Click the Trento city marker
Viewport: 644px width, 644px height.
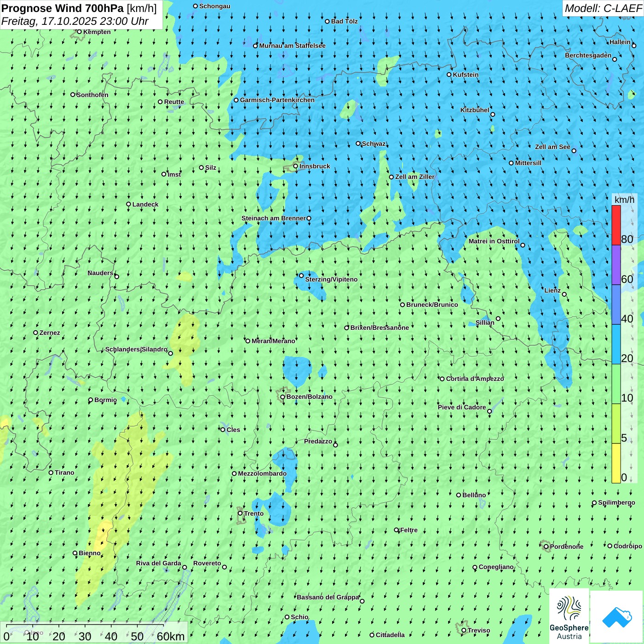pos(240,513)
